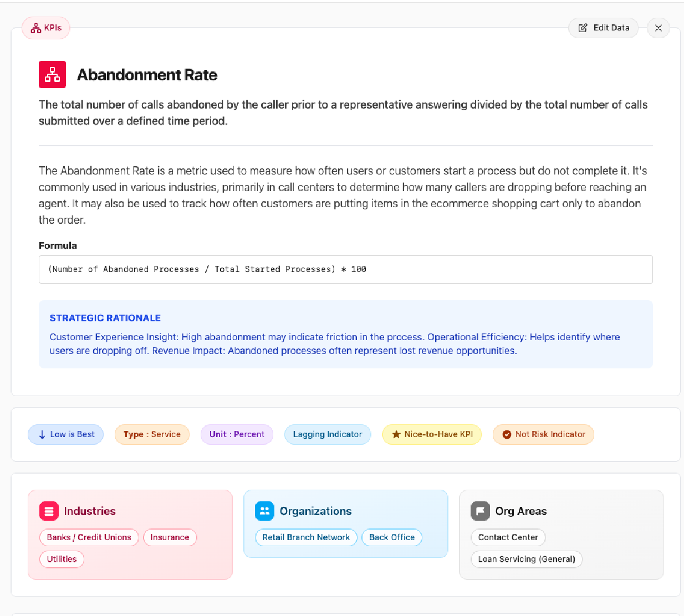Open the Banks / Credit Unions industry tag
684x616 pixels.
(x=89, y=537)
